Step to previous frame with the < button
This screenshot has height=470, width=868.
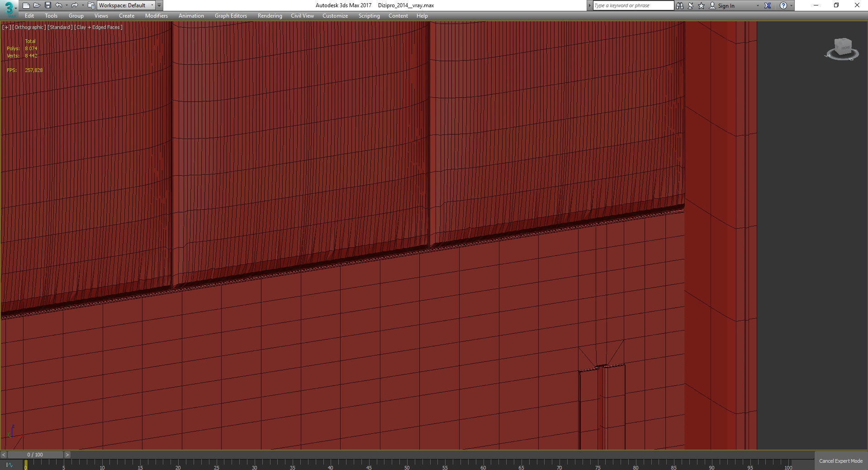[4, 455]
